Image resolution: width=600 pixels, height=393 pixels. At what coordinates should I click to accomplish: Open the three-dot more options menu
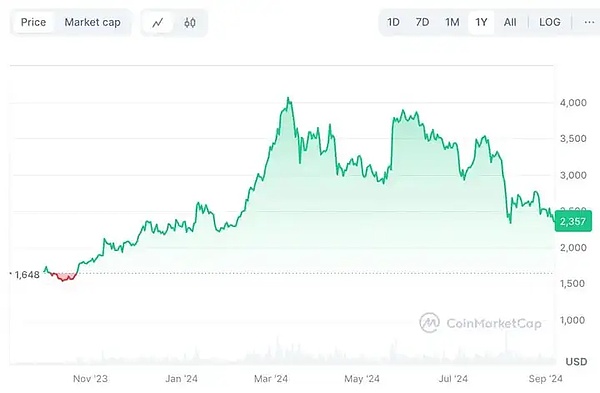click(589, 22)
